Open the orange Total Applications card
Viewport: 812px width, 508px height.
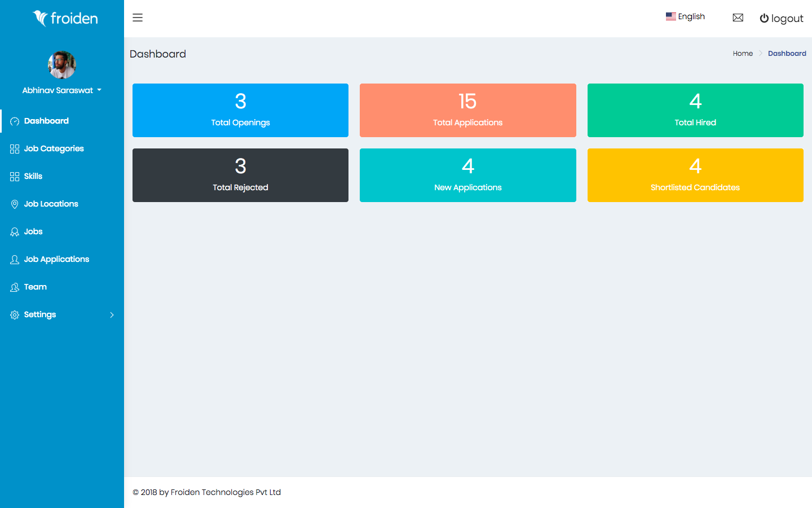coord(467,110)
